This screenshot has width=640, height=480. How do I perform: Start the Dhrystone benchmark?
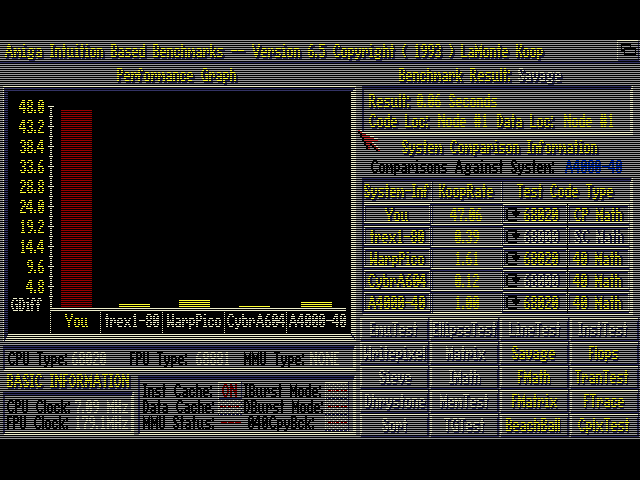[396, 402]
